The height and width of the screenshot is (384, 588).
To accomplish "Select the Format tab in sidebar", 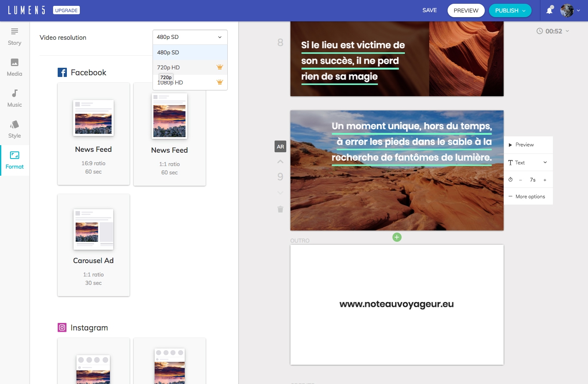I will pos(15,160).
